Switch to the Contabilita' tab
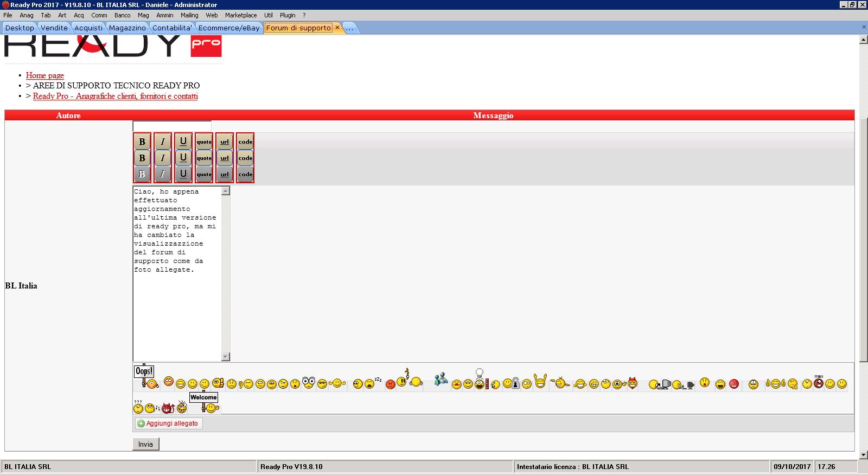868x475 pixels. pyautogui.click(x=173, y=28)
